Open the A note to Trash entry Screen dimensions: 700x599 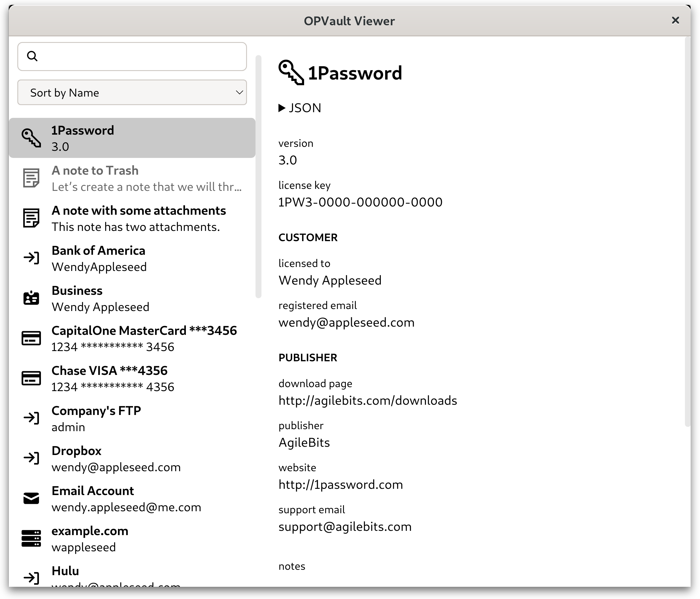tap(132, 178)
